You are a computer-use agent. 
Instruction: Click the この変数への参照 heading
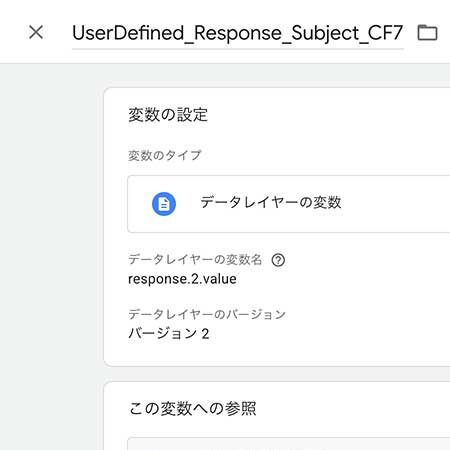pyautogui.click(x=192, y=408)
